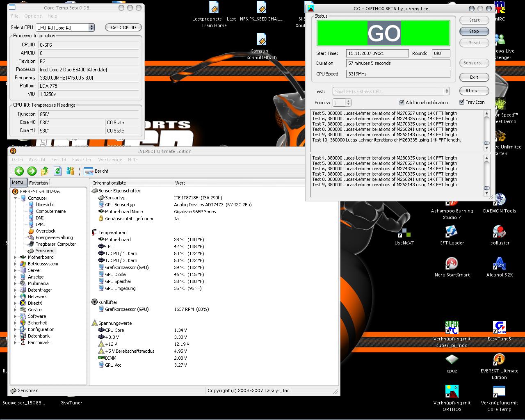The height and width of the screenshot is (420, 525).
Task: Switch to Menü tab in EVEREST
Action: (18, 183)
